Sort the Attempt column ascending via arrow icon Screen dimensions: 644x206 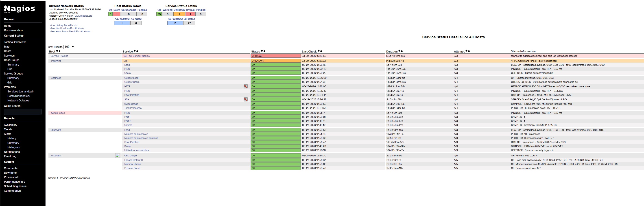click(467, 51)
